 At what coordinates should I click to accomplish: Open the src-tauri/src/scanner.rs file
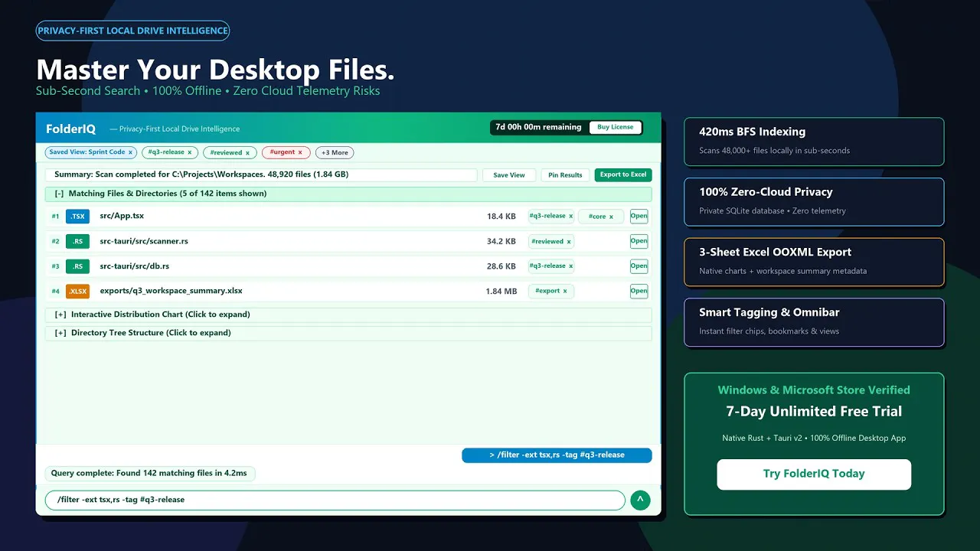639,241
